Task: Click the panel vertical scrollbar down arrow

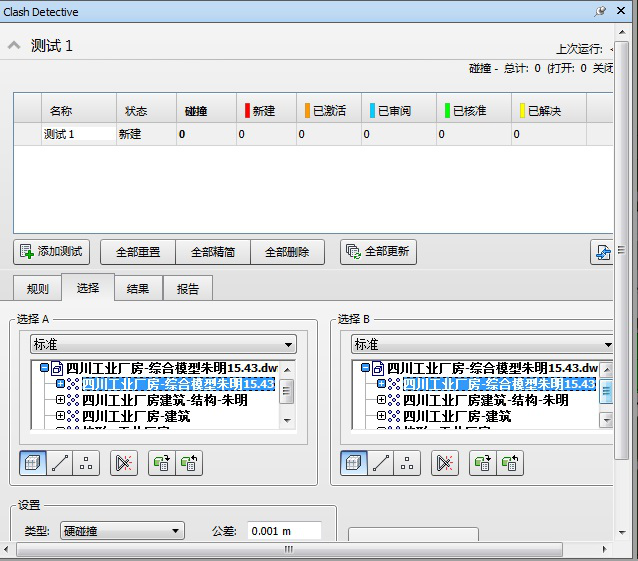Action: tap(622, 532)
